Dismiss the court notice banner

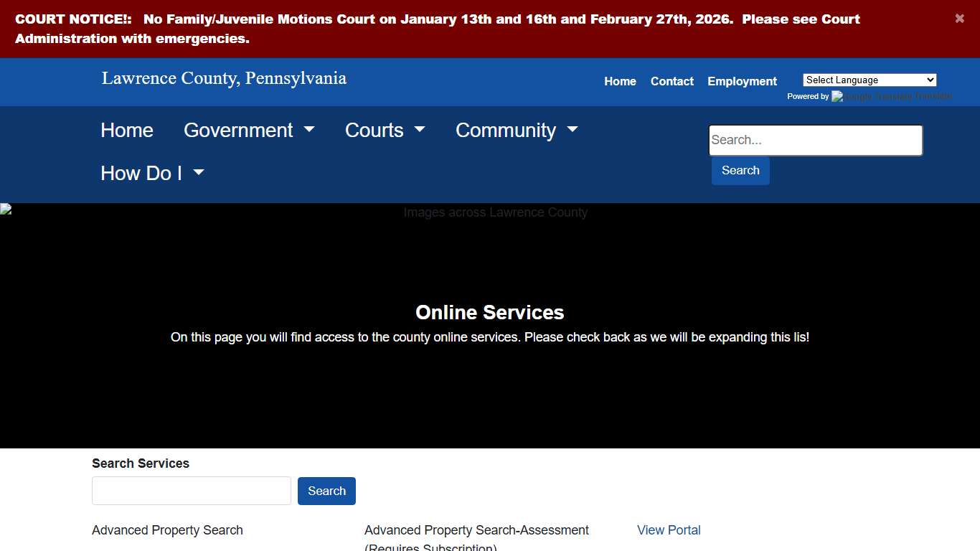click(x=959, y=19)
